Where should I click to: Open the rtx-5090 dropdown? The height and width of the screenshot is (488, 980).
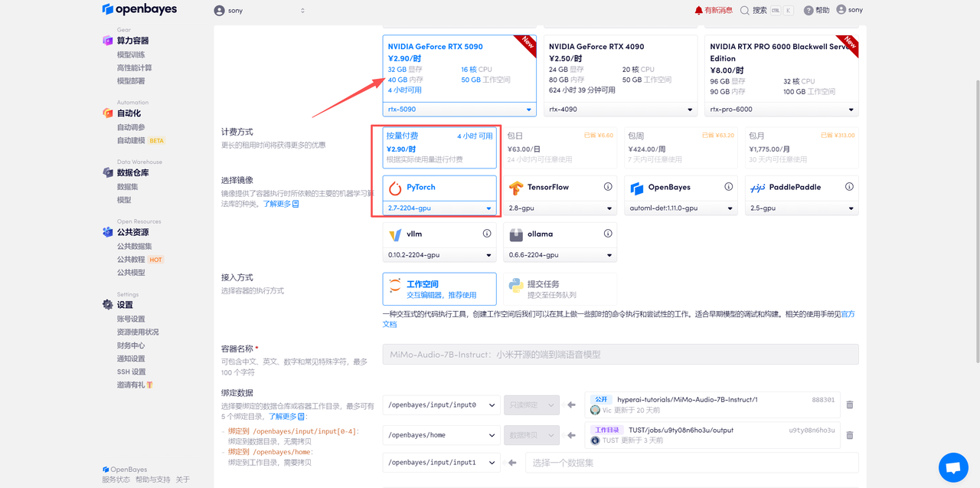click(x=459, y=110)
